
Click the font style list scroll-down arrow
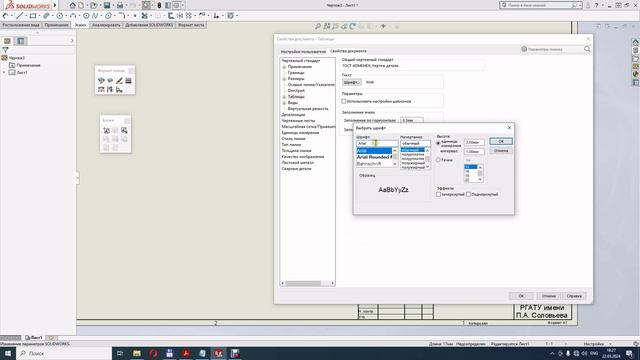click(427, 167)
